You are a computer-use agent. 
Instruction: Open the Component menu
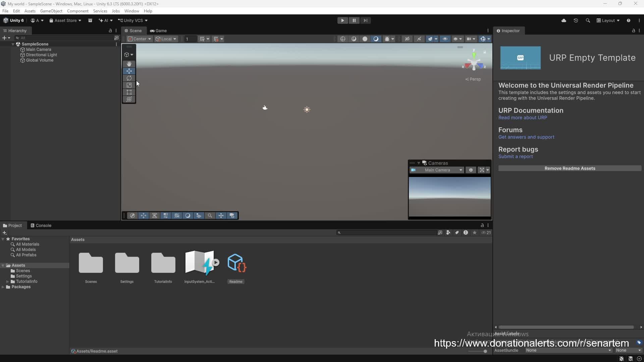[x=78, y=11]
